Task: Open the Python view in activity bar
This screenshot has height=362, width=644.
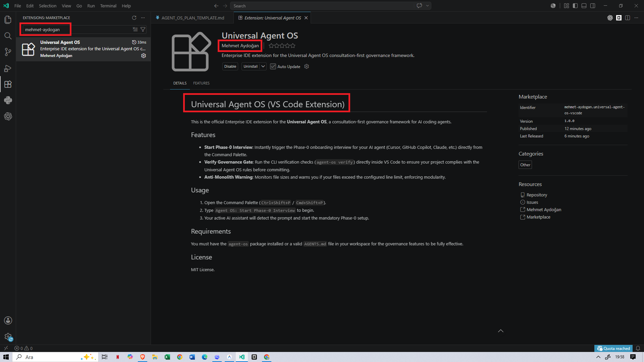Action: tap(8, 100)
